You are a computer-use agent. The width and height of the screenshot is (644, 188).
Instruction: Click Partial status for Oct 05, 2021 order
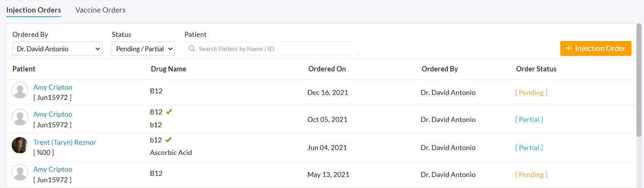529,120
